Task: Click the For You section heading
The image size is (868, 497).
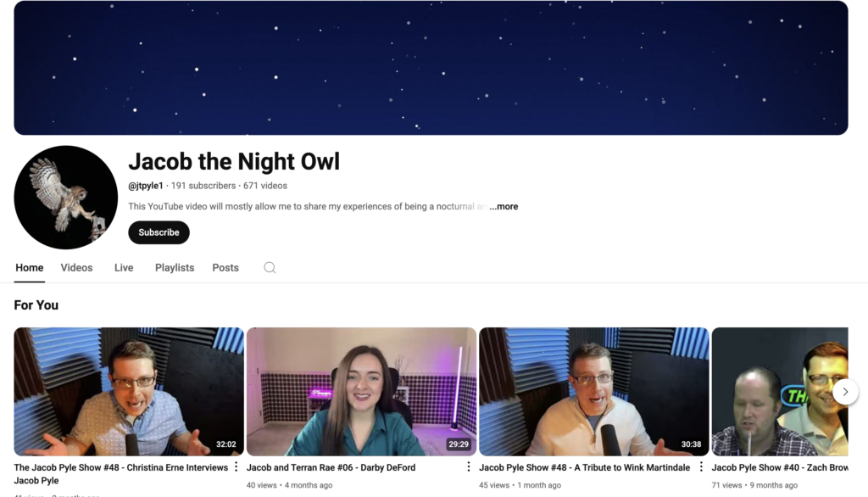Action: [36, 305]
